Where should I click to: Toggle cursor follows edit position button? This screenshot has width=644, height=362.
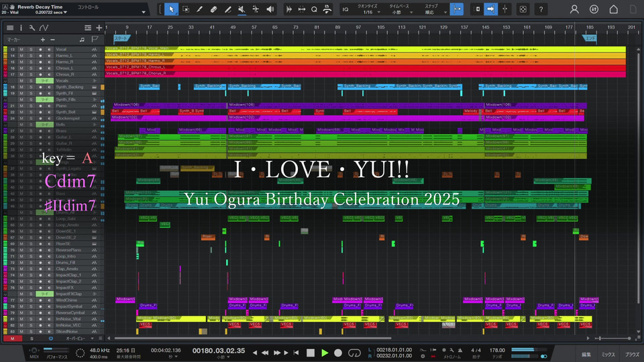504,9
